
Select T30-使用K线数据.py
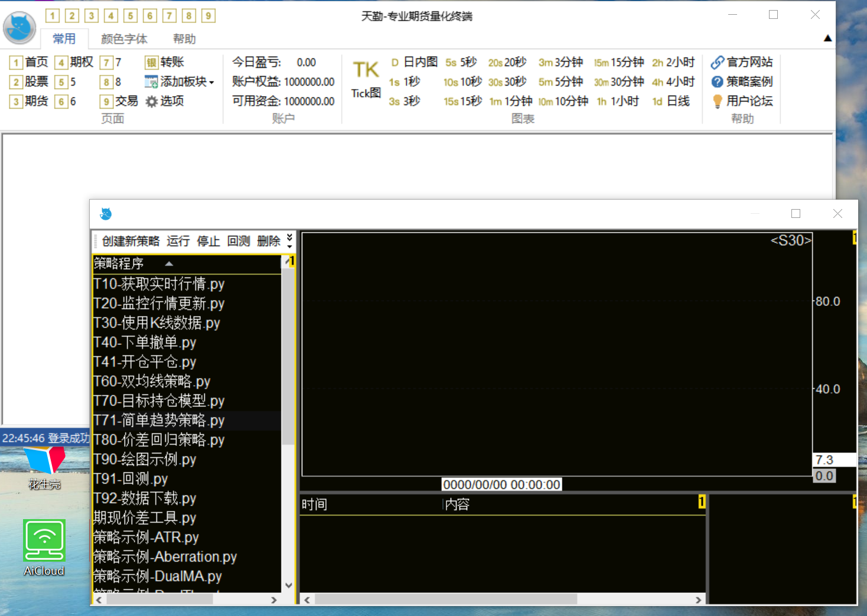point(187,323)
